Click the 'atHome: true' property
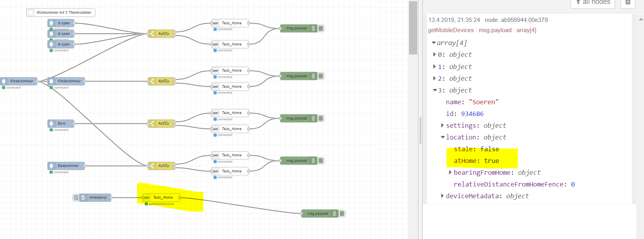This screenshot has height=239, width=644. [476, 161]
